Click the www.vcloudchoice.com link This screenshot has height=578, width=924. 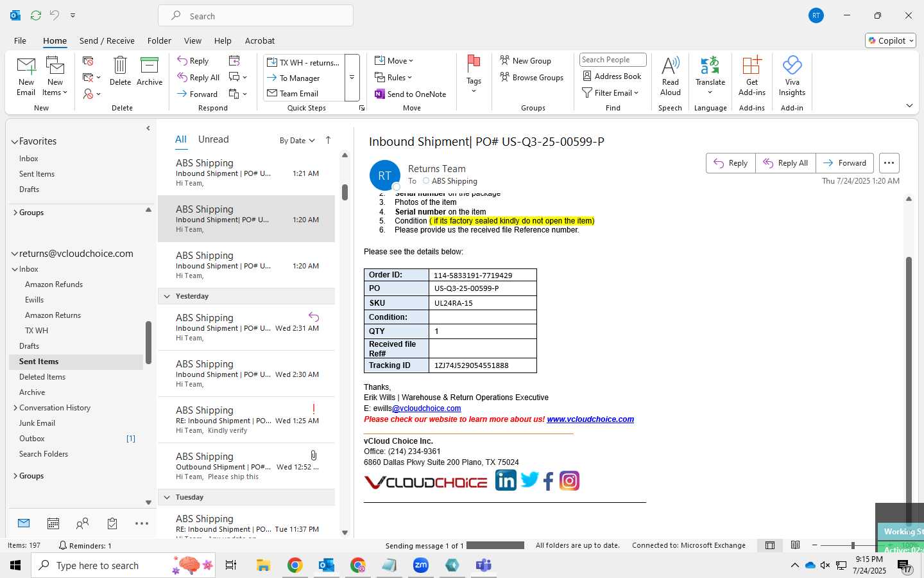590,419
